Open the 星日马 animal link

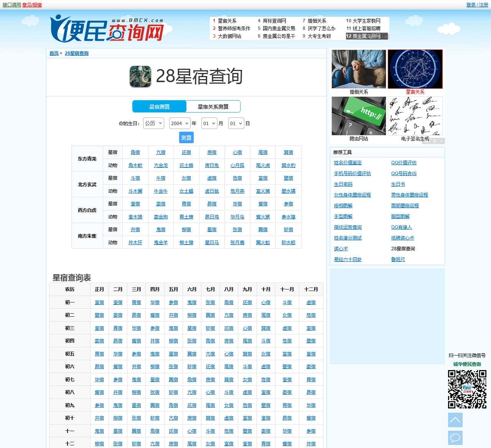pyautogui.click(x=212, y=243)
